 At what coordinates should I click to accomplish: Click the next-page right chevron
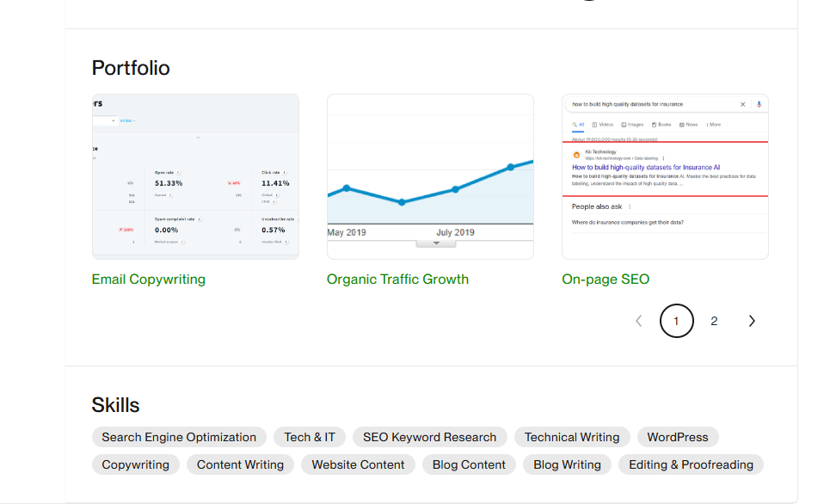tap(752, 321)
